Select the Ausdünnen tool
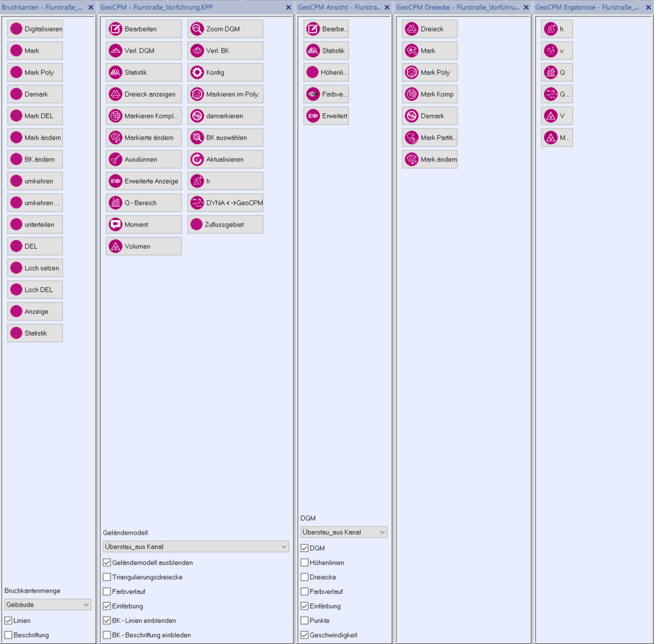The image size is (654, 644). [144, 159]
